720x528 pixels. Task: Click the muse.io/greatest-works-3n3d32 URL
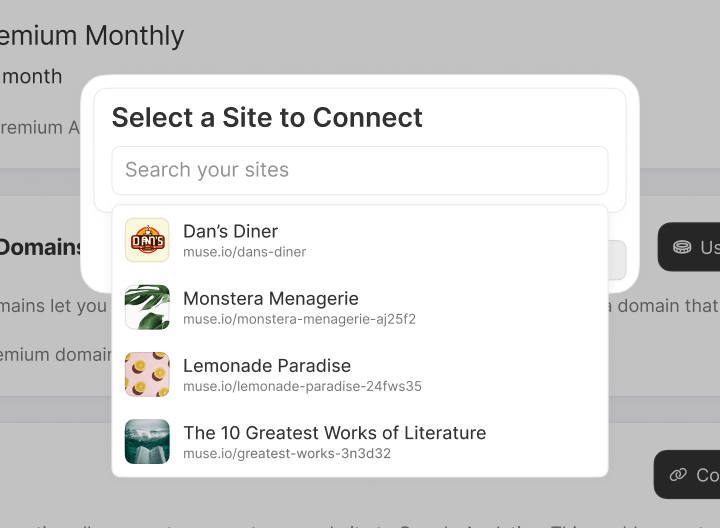coord(287,454)
